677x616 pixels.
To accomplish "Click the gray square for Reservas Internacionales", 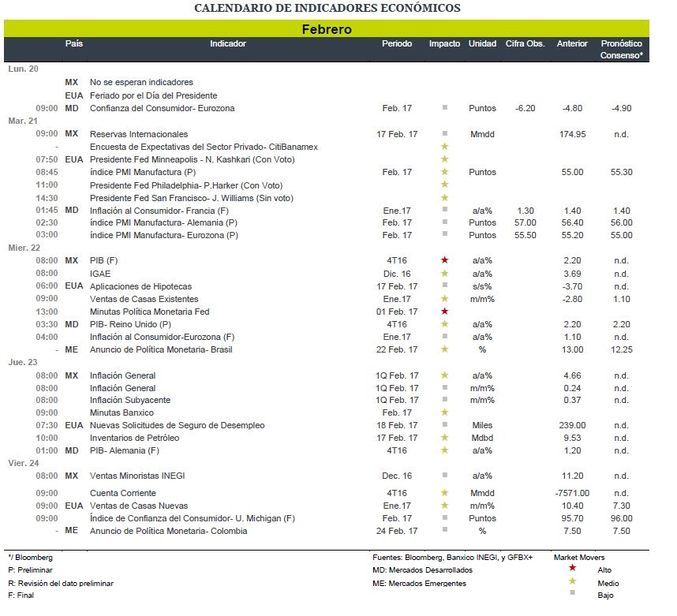I will tap(445, 133).
